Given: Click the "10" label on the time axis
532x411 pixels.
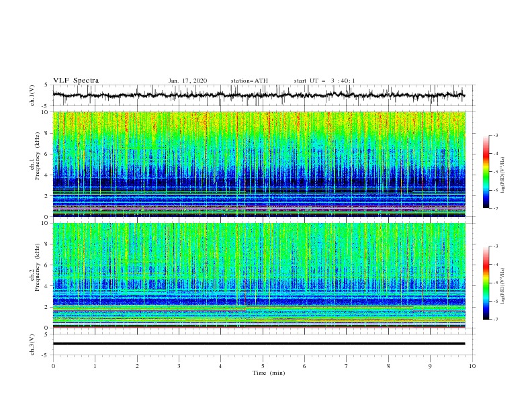Looking at the screenshot, I should point(472,366).
